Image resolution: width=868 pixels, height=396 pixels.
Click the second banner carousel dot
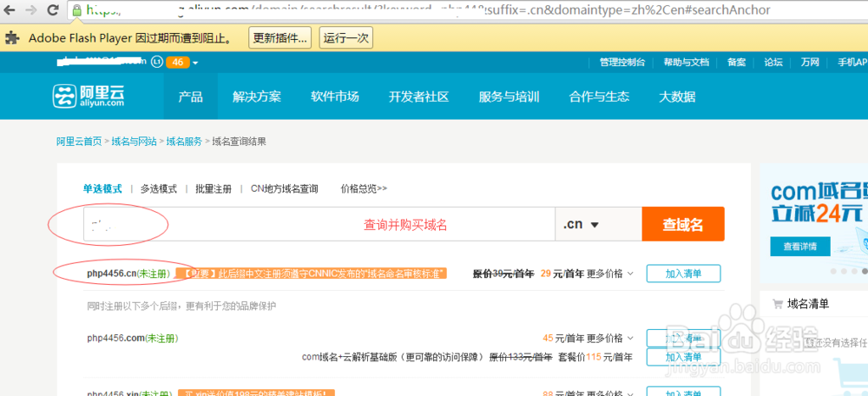click(x=845, y=272)
